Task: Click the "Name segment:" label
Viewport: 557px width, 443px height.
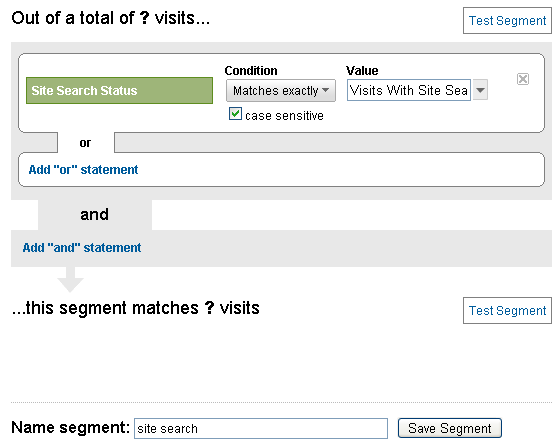Action: (71, 427)
